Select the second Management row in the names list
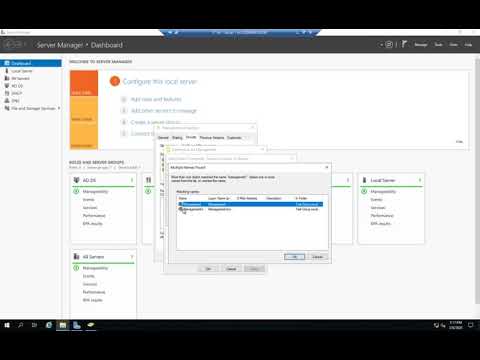This screenshot has width=480, height=360. pos(250,209)
